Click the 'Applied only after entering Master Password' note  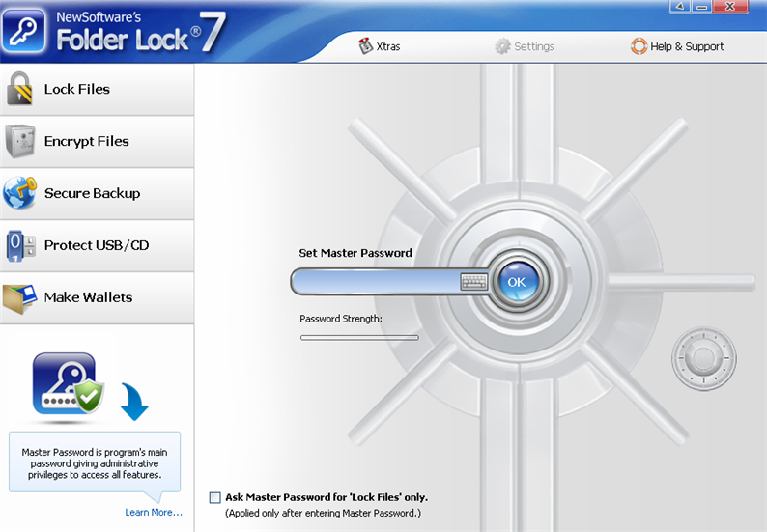(x=323, y=513)
